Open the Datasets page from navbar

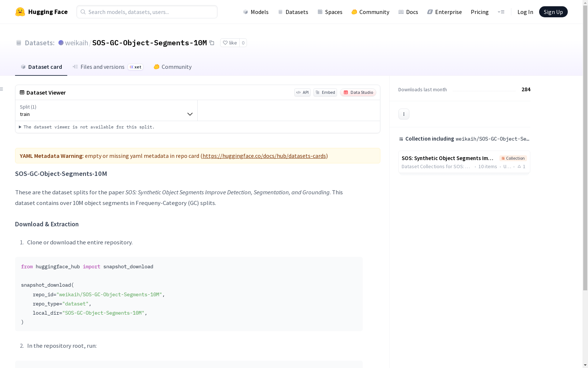tap(293, 12)
